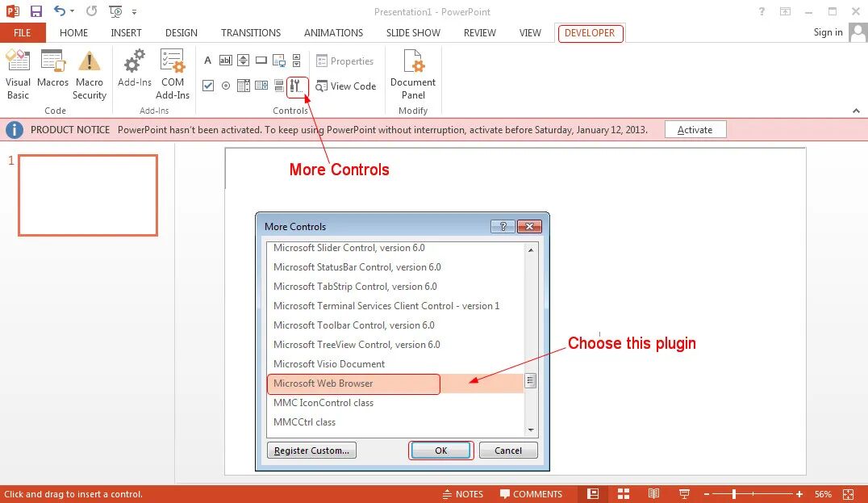Toggle the Comments pane
The height and width of the screenshot is (503, 868).
pyautogui.click(x=531, y=494)
